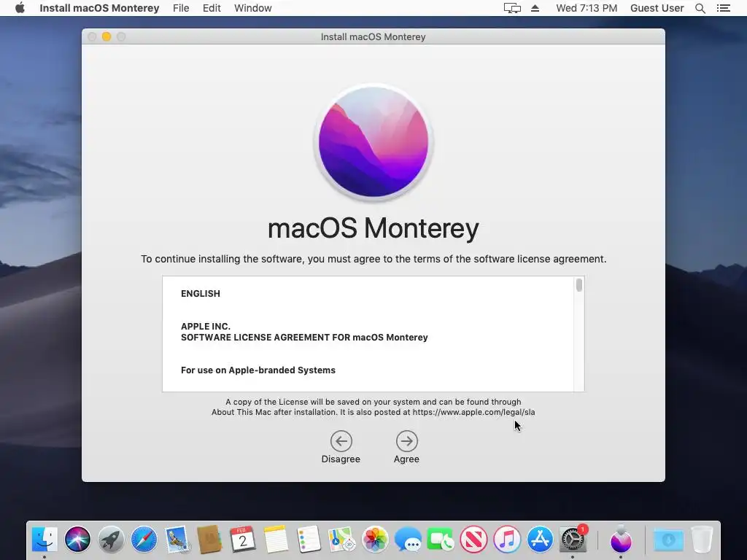Open Spotlight search magnifier
747x560 pixels.
(700, 8)
